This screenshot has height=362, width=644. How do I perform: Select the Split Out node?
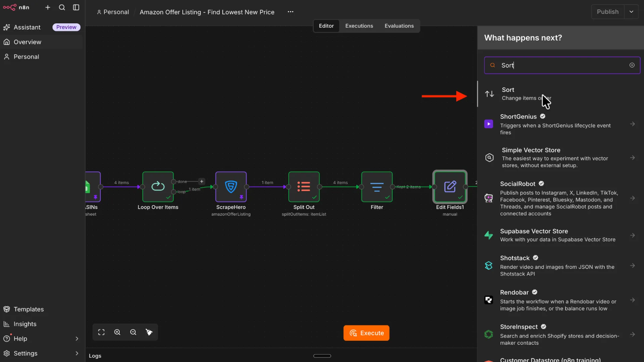tap(304, 187)
